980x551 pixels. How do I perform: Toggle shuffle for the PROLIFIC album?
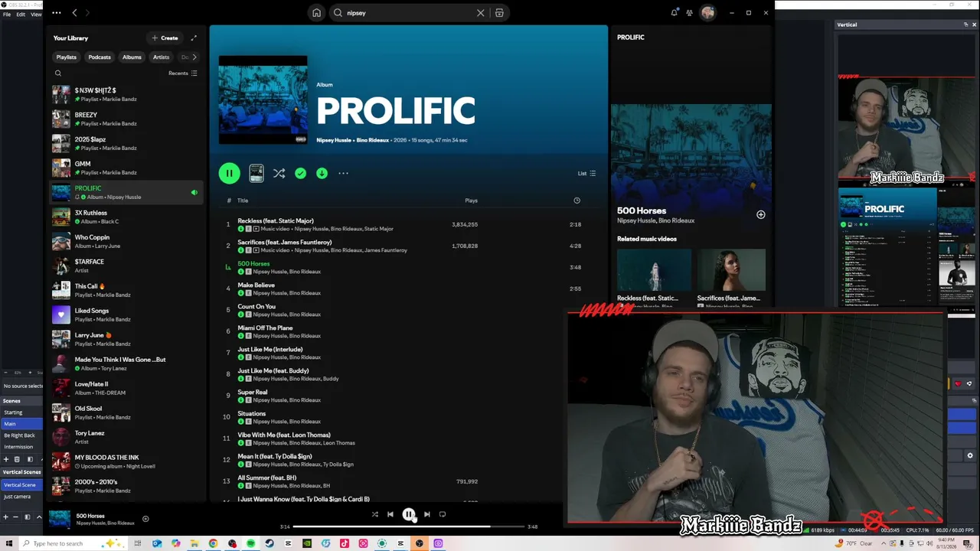(x=279, y=174)
